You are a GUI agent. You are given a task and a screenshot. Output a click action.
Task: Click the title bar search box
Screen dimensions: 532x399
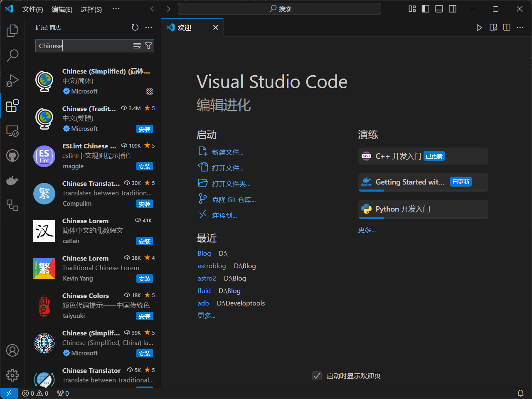tap(279, 9)
